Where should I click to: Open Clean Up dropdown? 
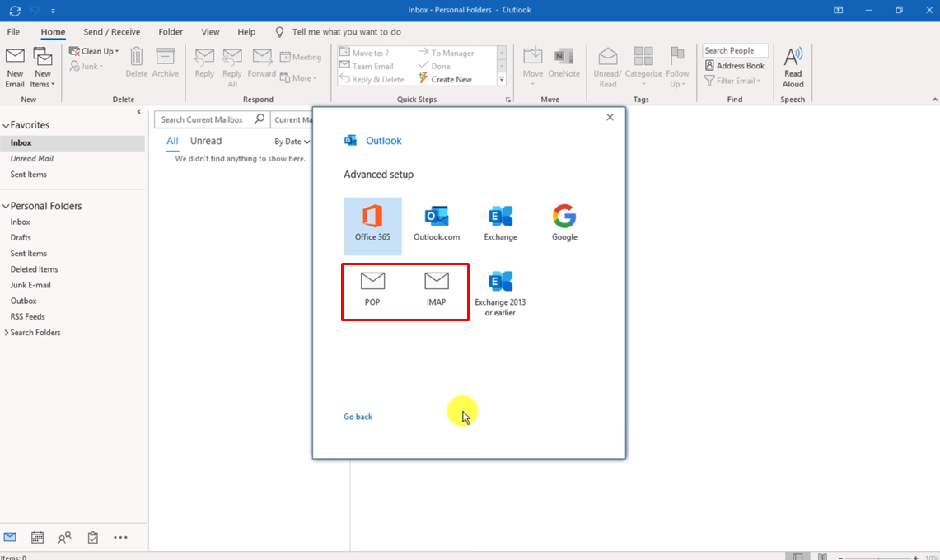point(94,51)
